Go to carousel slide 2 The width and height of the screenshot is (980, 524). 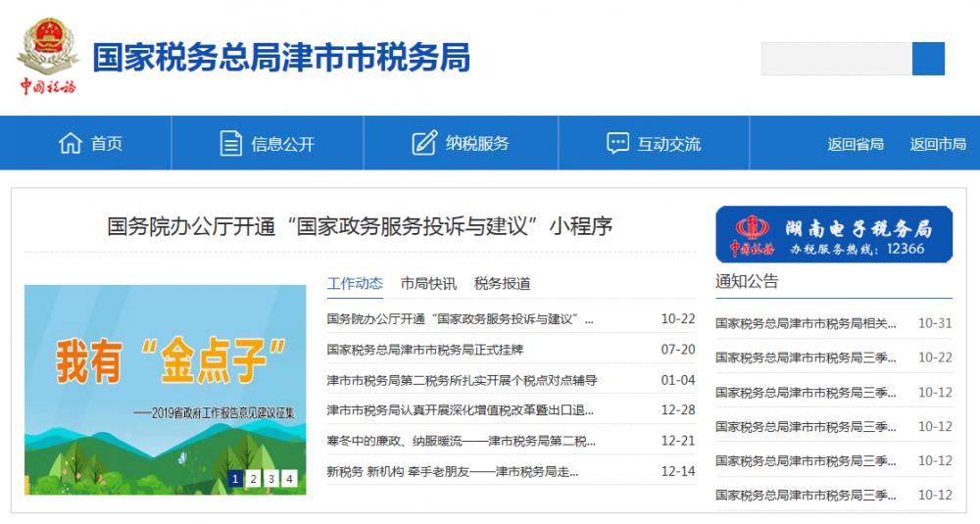(253, 478)
